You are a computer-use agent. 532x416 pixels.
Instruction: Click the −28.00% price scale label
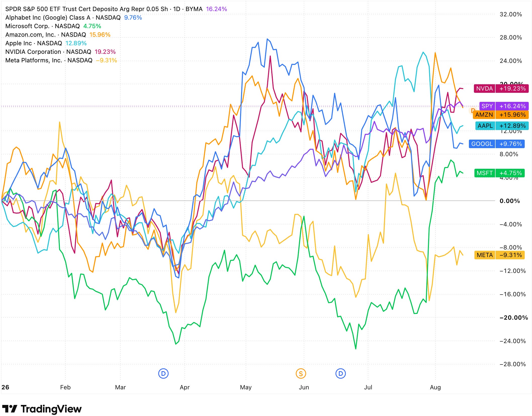coord(513,364)
